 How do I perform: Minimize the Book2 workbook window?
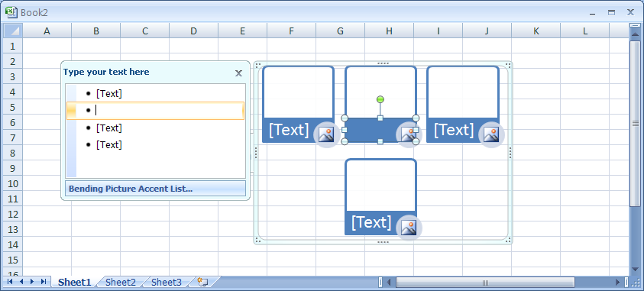pyautogui.click(x=592, y=13)
